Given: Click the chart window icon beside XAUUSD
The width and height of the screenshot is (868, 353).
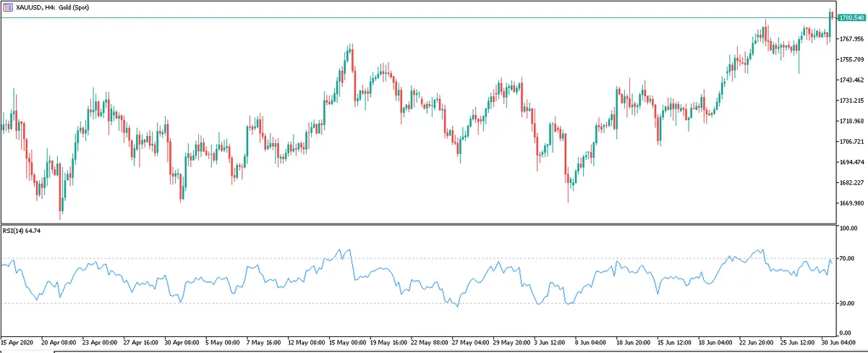Looking at the screenshot, I should [7, 6].
